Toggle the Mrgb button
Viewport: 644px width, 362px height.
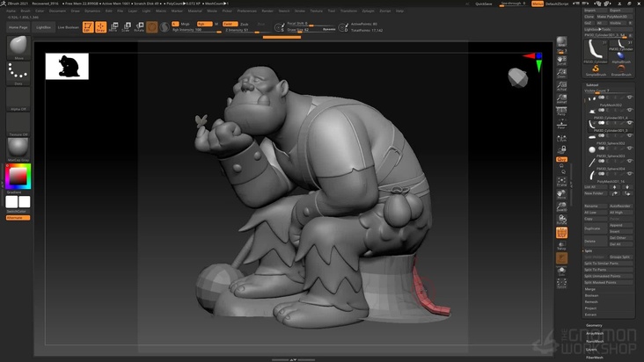[x=186, y=24]
